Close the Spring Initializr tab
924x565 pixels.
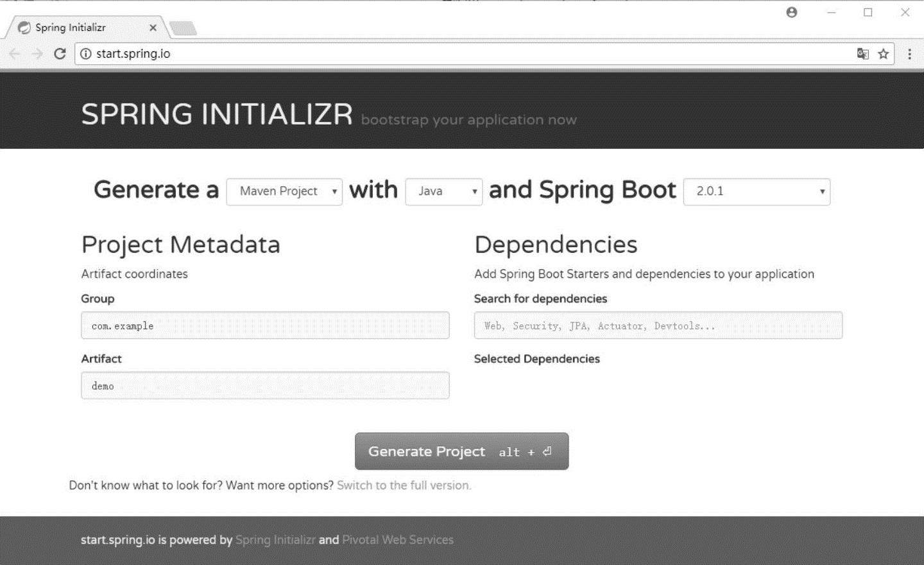(x=153, y=28)
